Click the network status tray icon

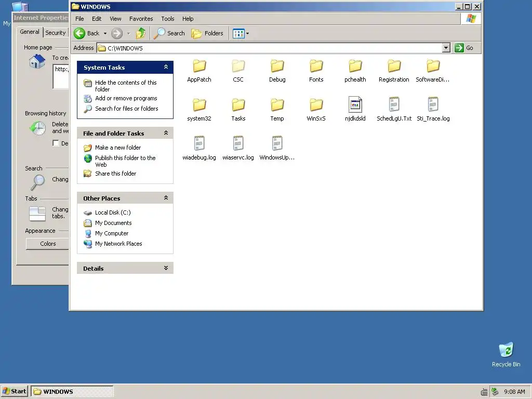point(495,392)
